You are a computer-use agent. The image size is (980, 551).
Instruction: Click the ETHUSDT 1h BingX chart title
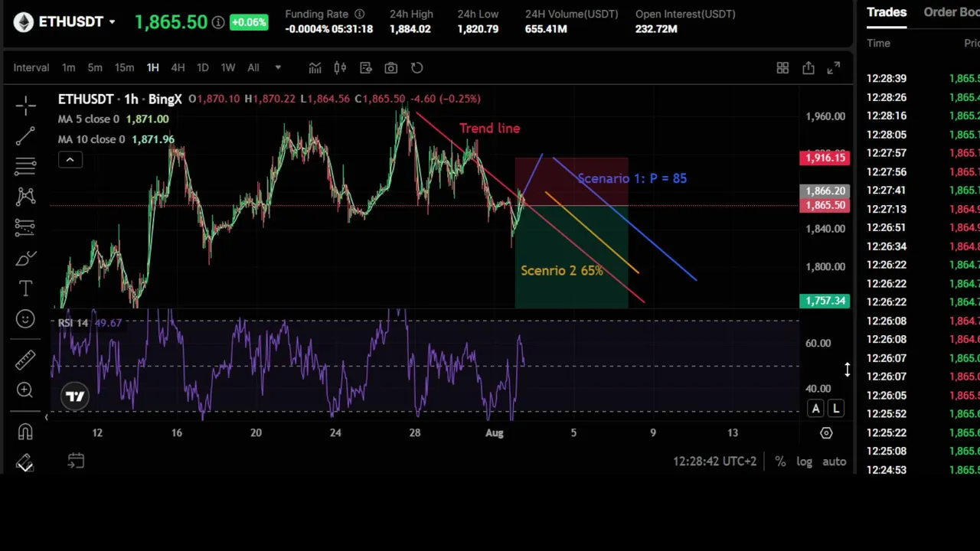point(119,99)
